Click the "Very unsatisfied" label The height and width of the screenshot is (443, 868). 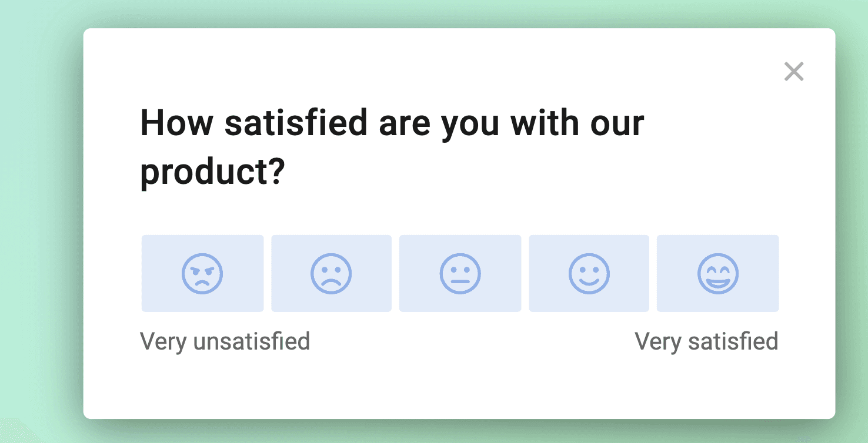(x=225, y=341)
